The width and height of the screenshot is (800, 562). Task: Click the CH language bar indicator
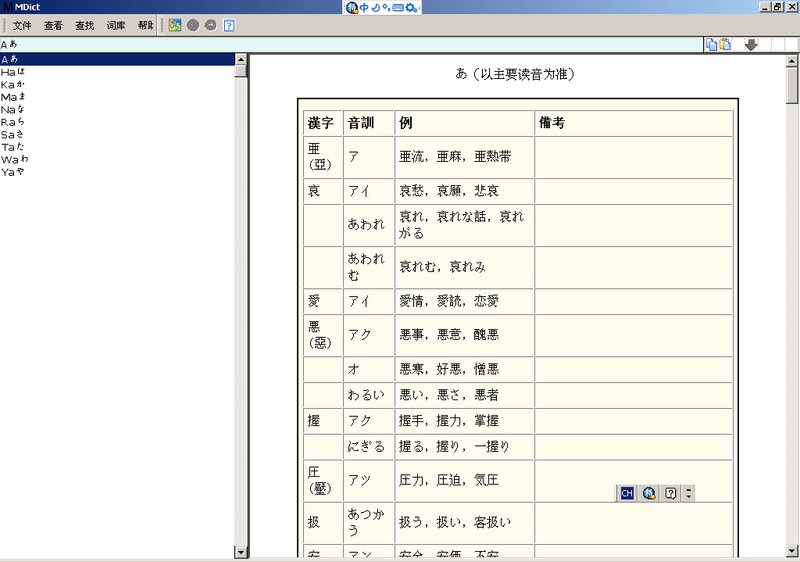(627, 493)
